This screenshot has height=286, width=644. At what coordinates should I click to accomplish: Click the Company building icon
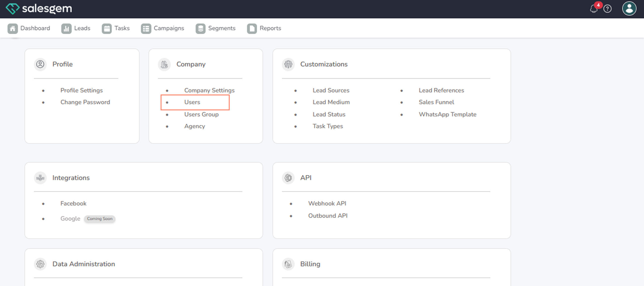click(164, 64)
